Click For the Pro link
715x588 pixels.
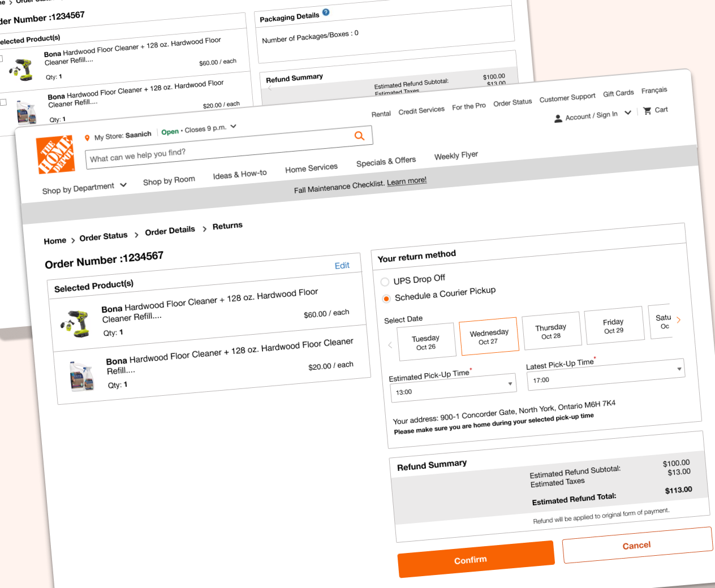(x=468, y=106)
